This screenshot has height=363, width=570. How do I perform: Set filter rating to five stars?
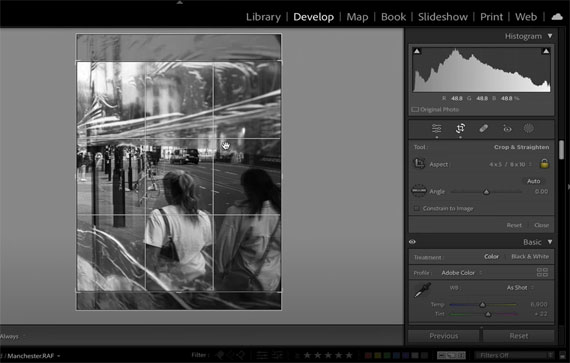tap(349, 355)
